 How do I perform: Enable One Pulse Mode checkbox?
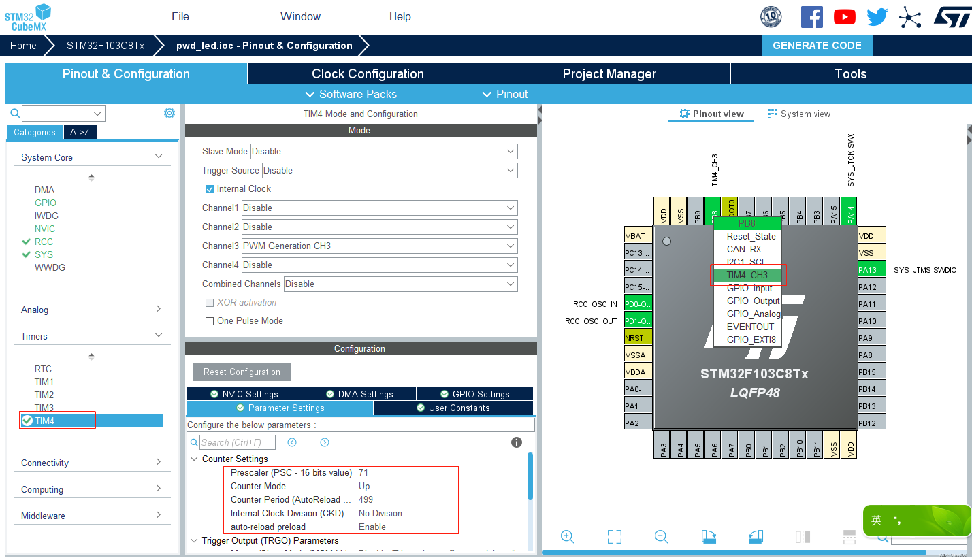pyautogui.click(x=210, y=321)
